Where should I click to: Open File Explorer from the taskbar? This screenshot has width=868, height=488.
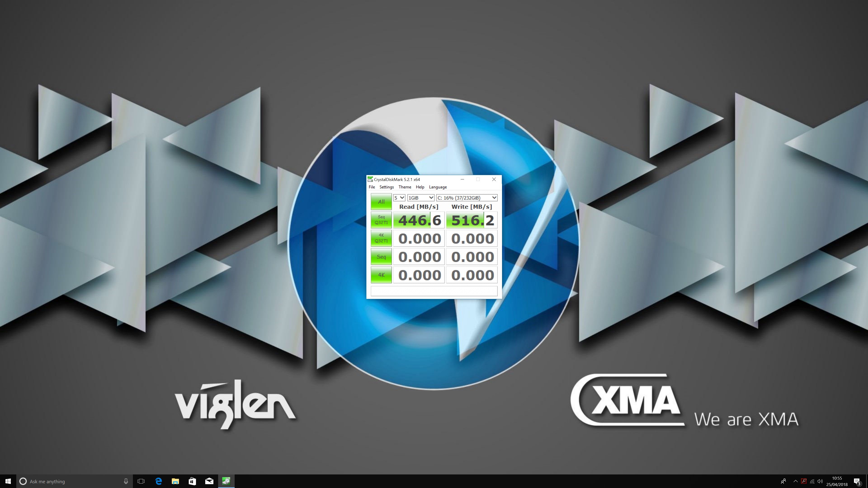[x=175, y=481]
